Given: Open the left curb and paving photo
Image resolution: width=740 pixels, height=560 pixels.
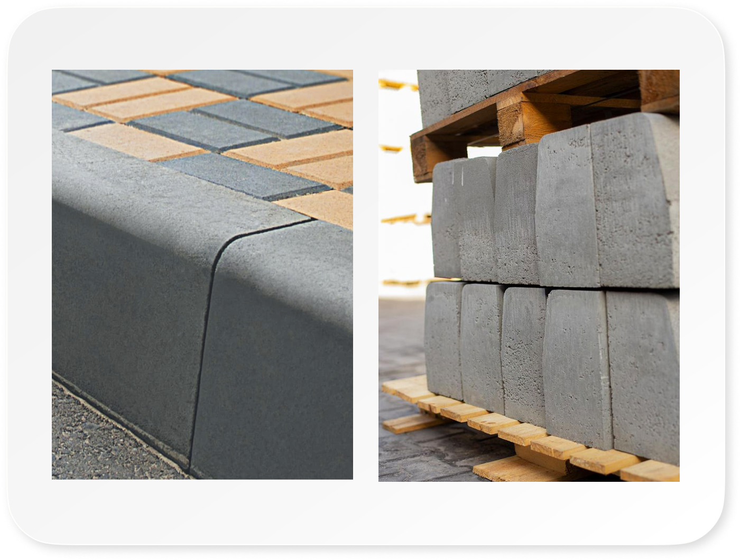Looking at the screenshot, I should point(202,274).
